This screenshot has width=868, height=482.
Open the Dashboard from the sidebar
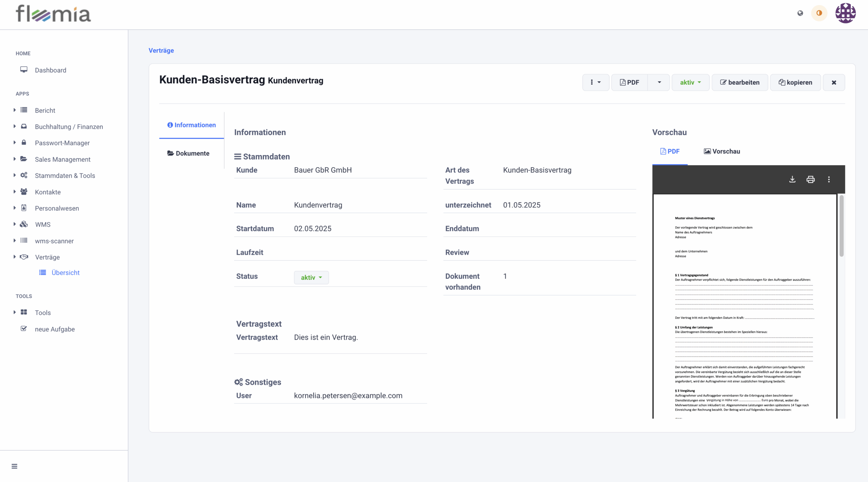(50, 70)
